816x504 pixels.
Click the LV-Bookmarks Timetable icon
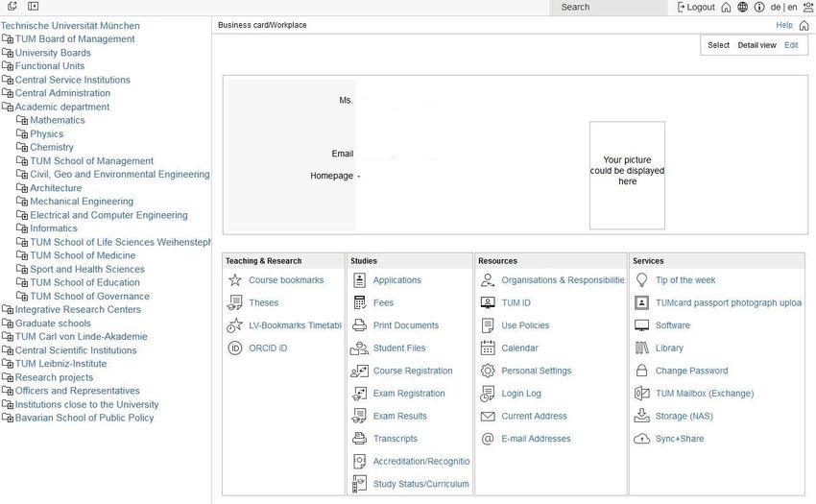point(234,325)
